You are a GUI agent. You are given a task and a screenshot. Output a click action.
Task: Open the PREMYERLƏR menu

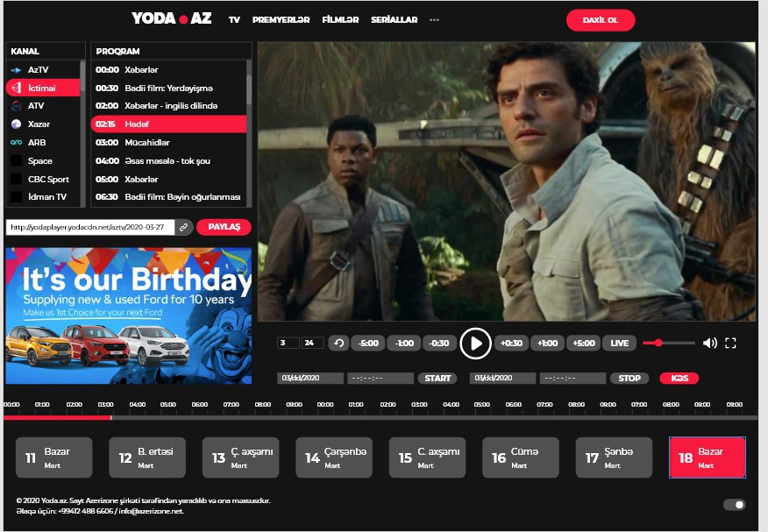click(281, 19)
